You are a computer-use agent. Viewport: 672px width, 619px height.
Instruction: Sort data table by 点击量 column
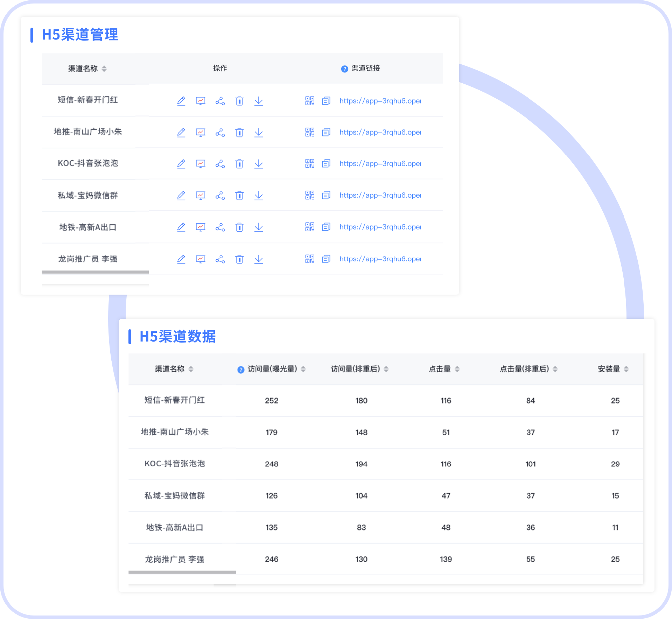coord(457,369)
